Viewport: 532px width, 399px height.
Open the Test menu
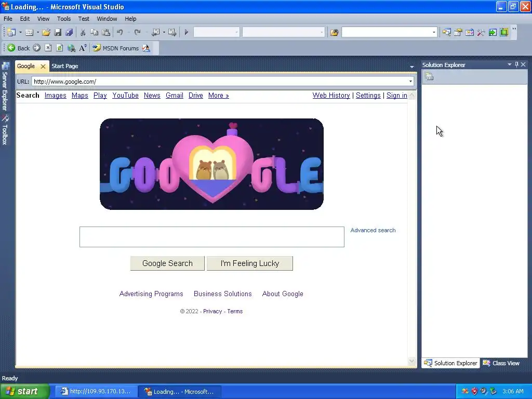[x=84, y=19]
